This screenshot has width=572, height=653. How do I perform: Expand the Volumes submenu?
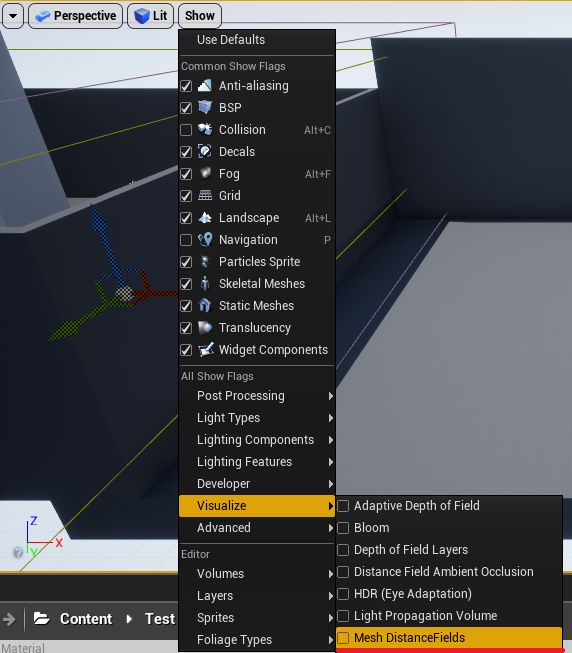point(257,573)
